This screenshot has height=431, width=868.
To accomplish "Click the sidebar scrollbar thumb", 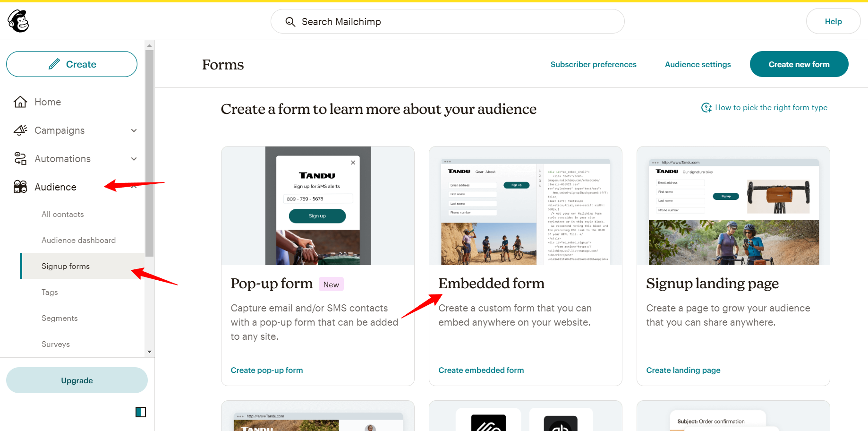I will pos(149,153).
